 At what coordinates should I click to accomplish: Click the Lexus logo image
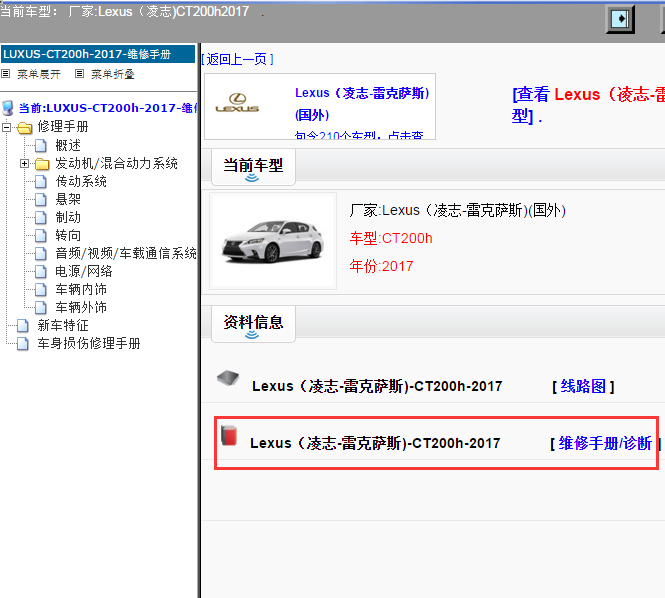tap(237, 103)
